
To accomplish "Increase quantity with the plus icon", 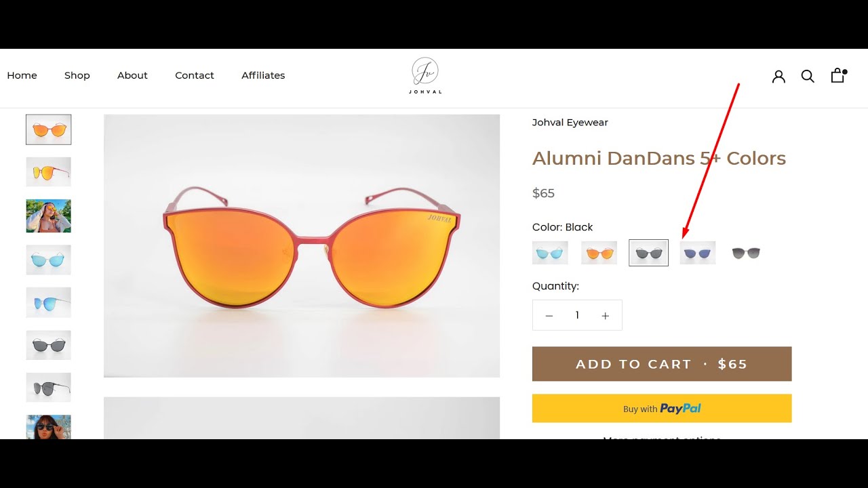I will click(606, 316).
